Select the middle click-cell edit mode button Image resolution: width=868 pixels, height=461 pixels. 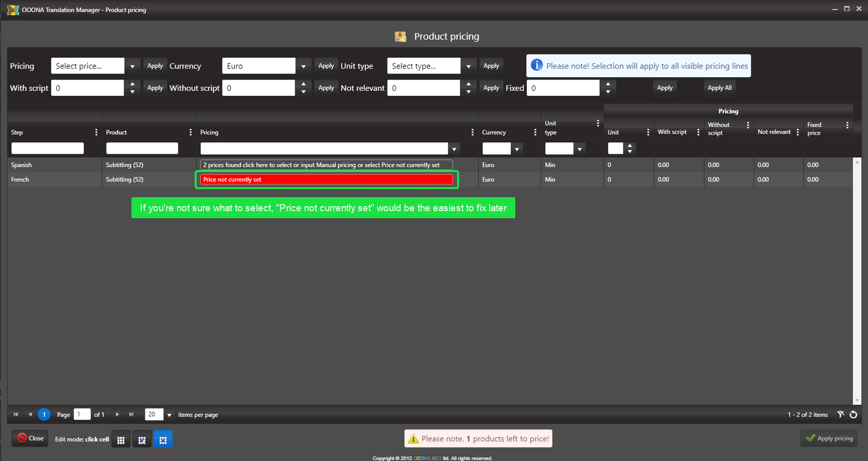[x=142, y=439]
